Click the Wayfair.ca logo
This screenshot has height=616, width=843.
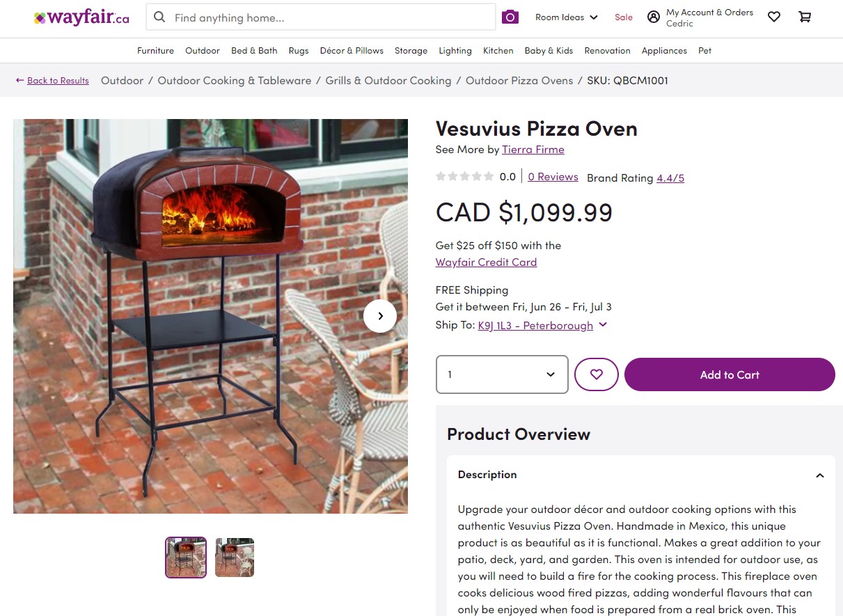(81, 18)
